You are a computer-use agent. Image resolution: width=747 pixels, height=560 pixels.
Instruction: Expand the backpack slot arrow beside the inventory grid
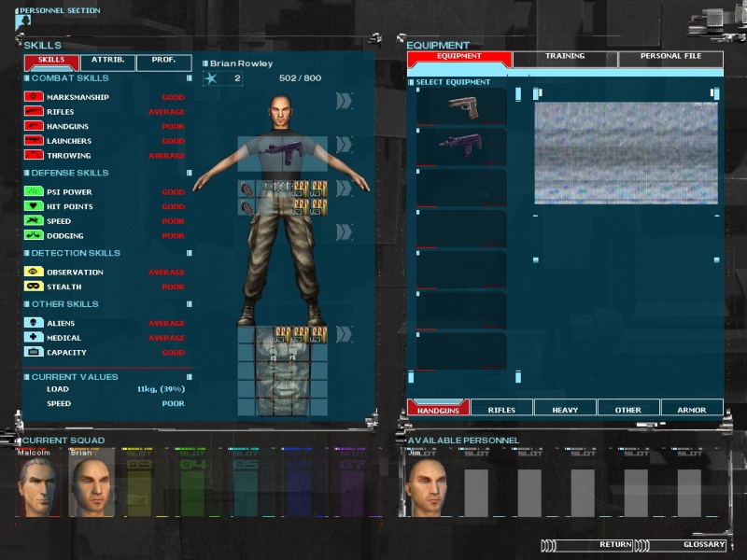pyautogui.click(x=345, y=333)
